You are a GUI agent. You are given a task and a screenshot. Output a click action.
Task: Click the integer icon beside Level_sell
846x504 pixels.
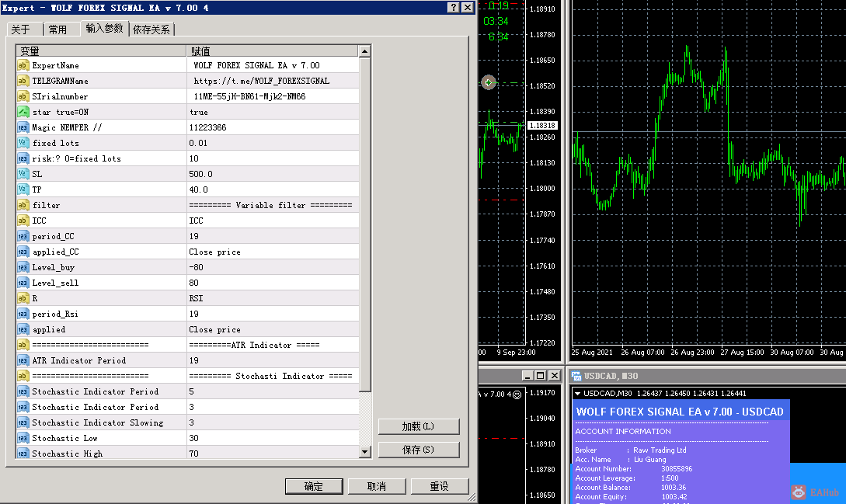23,283
